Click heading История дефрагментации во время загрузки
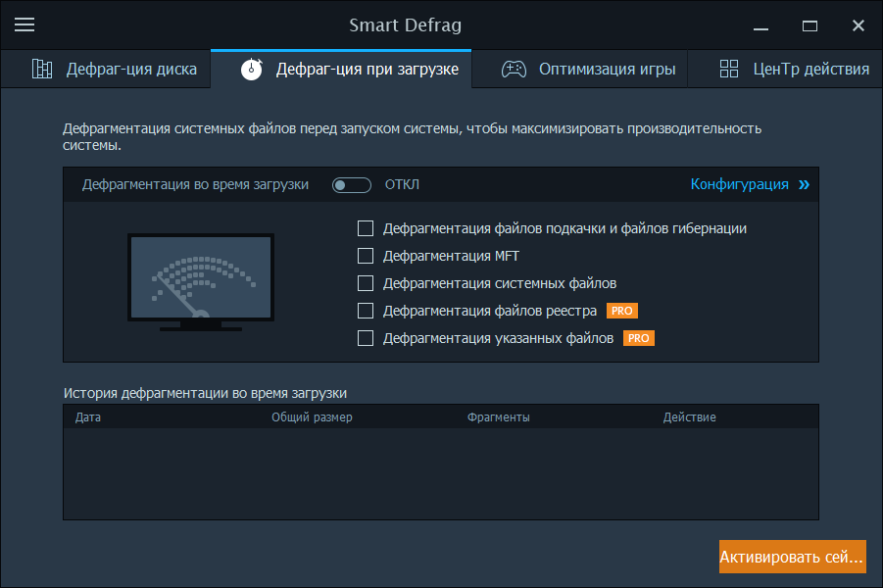The height and width of the screenshot is (588, 883). click(205, 393)
